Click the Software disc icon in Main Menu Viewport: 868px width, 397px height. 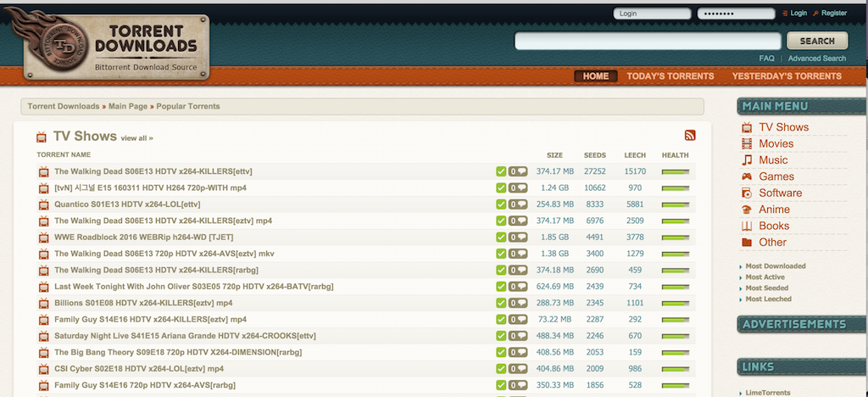pyautogui.click(x=747, y=193)
